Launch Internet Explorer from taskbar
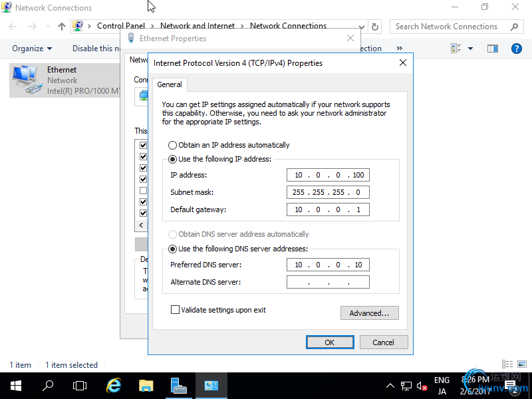 click(x=114, y=386)
